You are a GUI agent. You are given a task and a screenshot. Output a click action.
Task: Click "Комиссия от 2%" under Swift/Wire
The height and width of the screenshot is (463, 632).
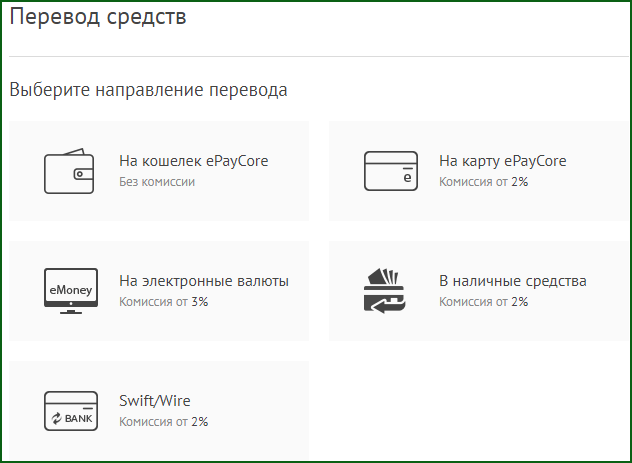[163, 421]
